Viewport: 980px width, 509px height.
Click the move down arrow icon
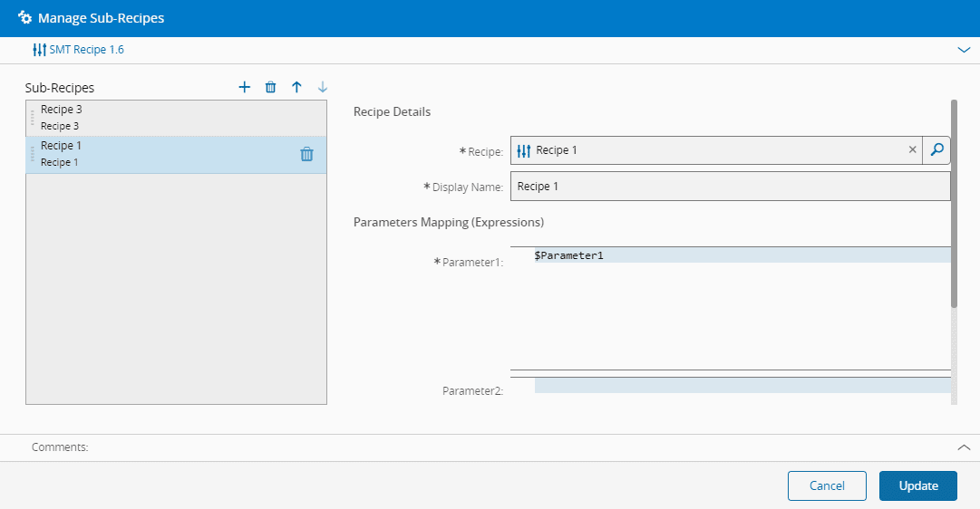click(323, 87)
